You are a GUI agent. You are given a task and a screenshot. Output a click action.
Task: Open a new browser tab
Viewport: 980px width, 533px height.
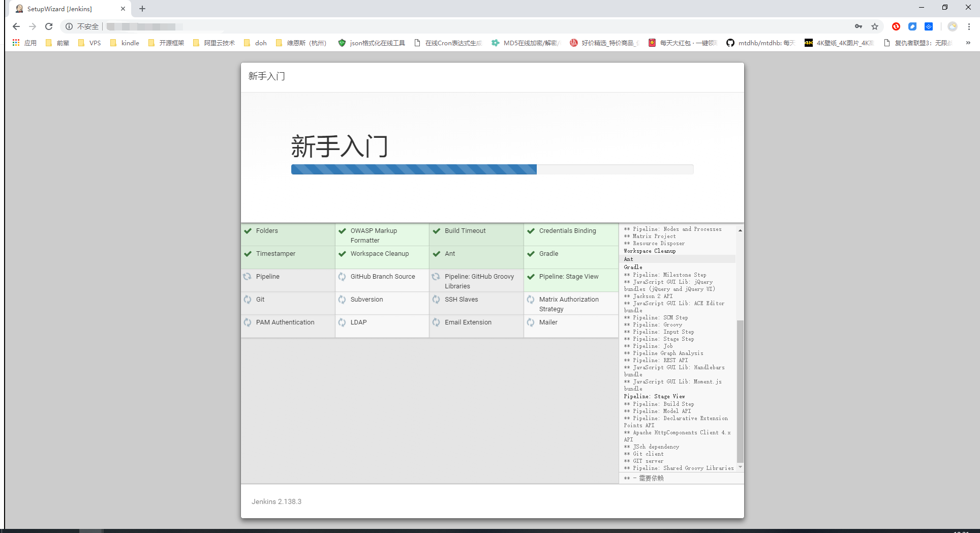point(142,9)
